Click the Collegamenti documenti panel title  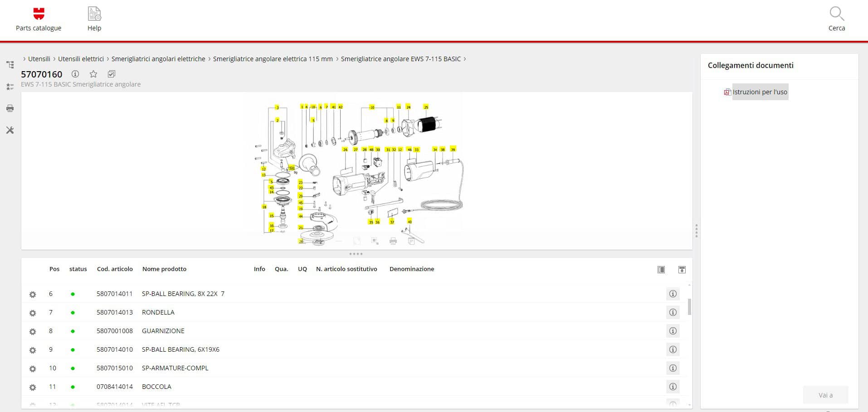(751, 65)
